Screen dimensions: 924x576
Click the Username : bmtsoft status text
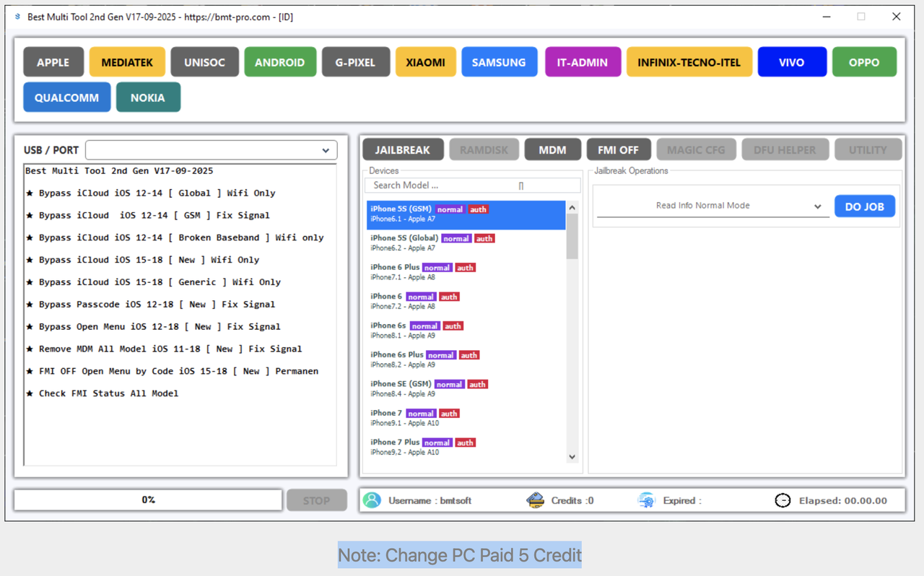[x=430, y=501]
